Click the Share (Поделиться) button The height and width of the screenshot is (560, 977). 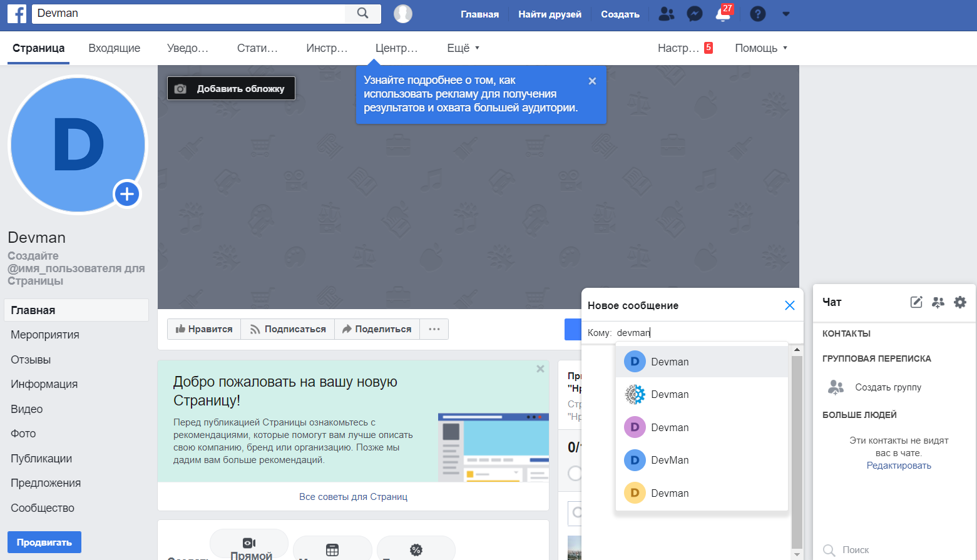(x=377, y=329)
